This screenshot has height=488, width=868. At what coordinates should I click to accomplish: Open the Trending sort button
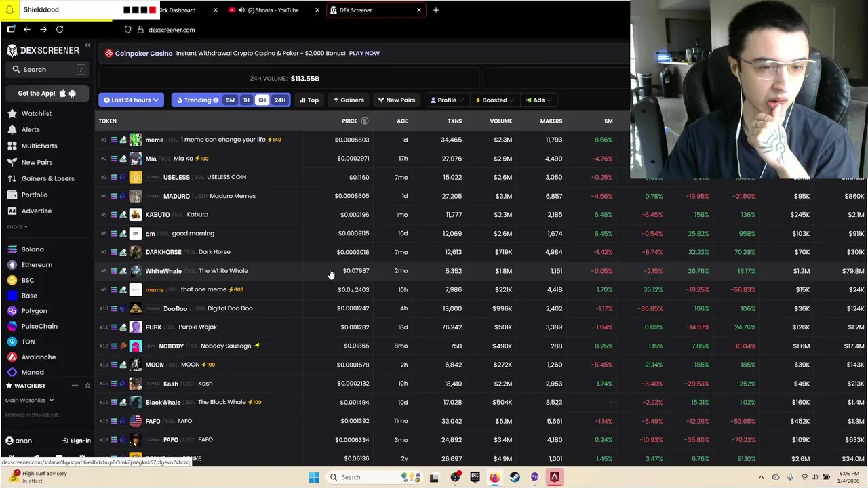pyautogui.click(x=197, y=100)
